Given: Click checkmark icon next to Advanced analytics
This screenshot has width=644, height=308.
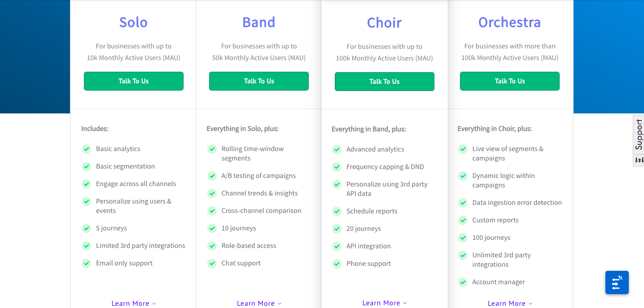Looking at the screenshot, I should (x=337, y=149).
